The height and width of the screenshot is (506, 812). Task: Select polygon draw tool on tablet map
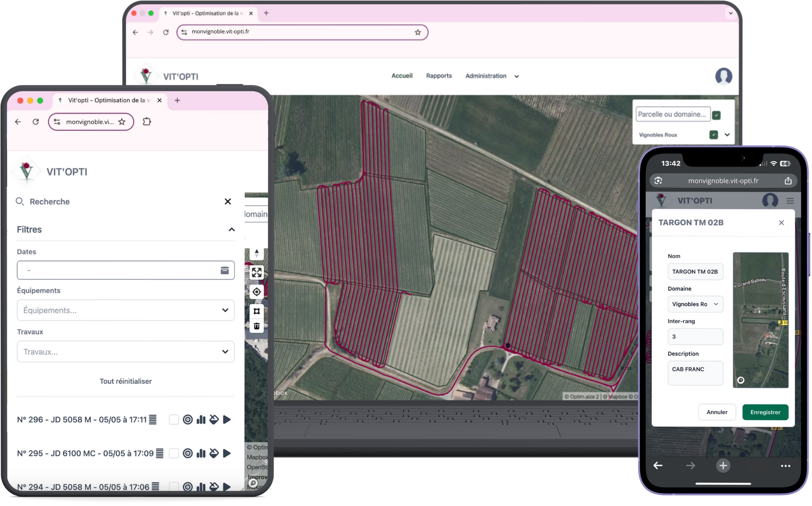pyautogui.click(x=256, y=311)
